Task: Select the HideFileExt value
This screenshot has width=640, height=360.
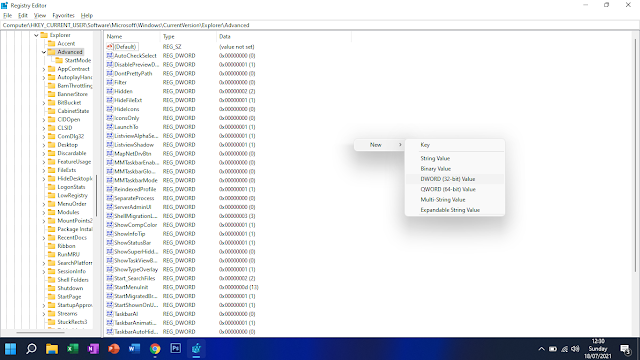Action: pyautogui.click(x=128, y=100)
